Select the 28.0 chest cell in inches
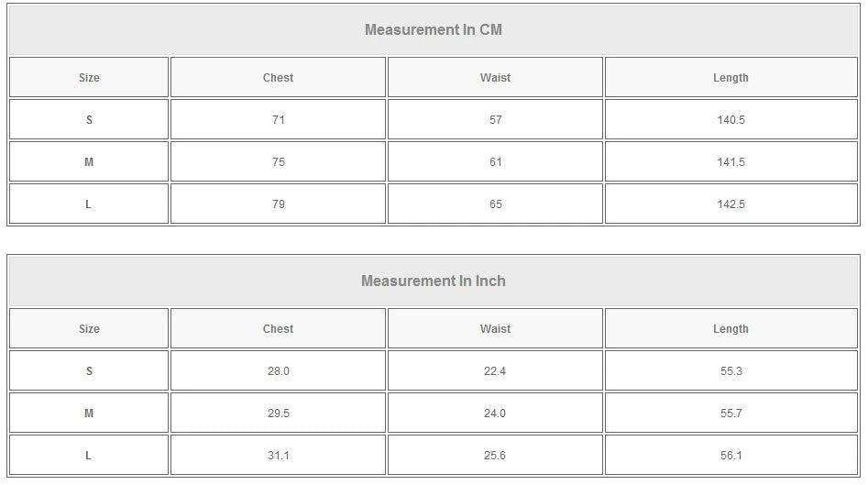Image resolution: width=868 pixels, height=485 pixels. coord(278,371)
